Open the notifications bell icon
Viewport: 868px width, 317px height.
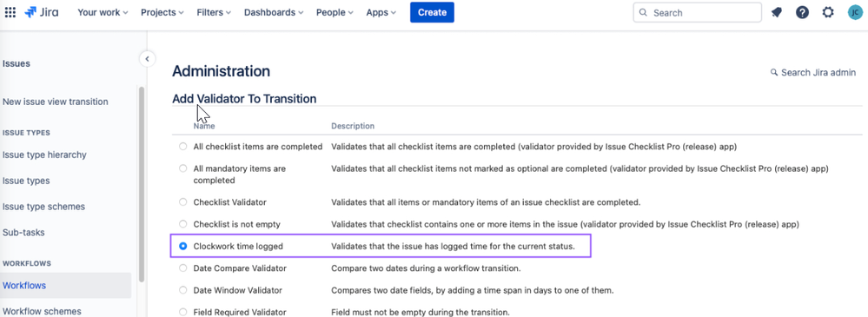click(777, 12)
